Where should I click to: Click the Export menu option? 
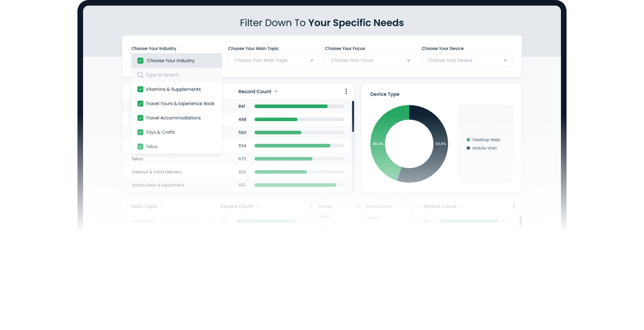[325, 227]
